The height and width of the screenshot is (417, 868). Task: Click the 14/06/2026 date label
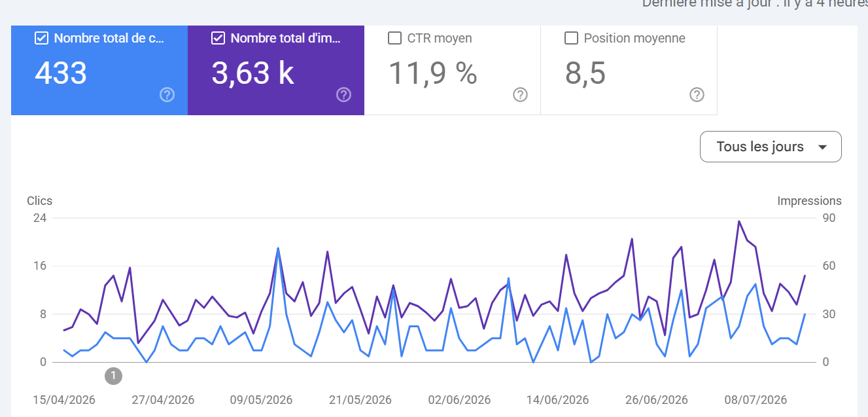click(x=558, y=400)
